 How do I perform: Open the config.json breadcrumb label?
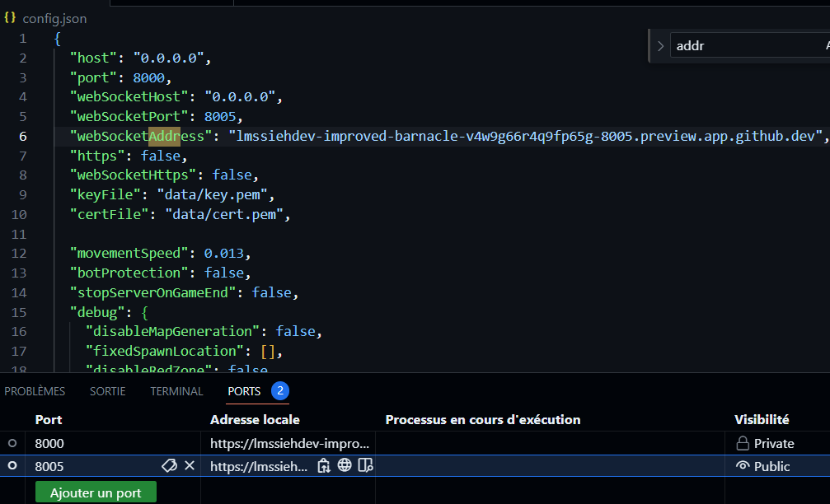[54, 18]
